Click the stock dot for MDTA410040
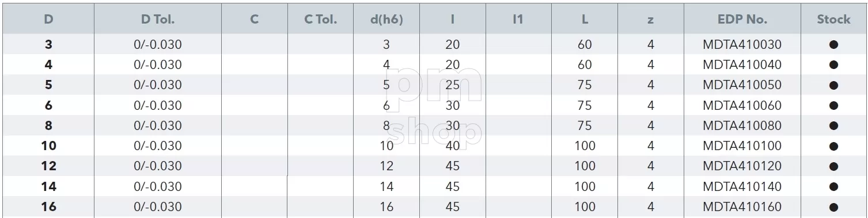 [x=833, y=65]
